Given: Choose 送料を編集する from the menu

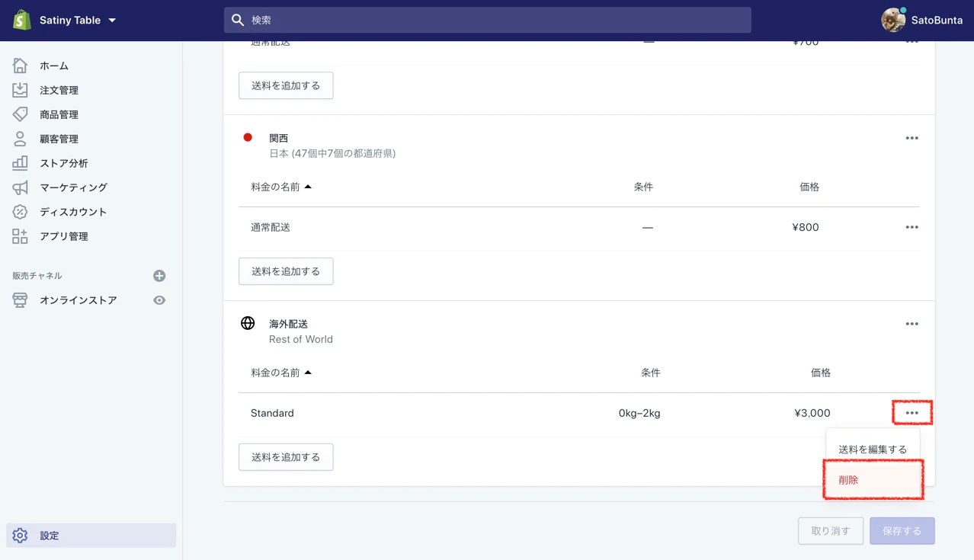Looking at the screenshot, I should [x=872, y=450].
